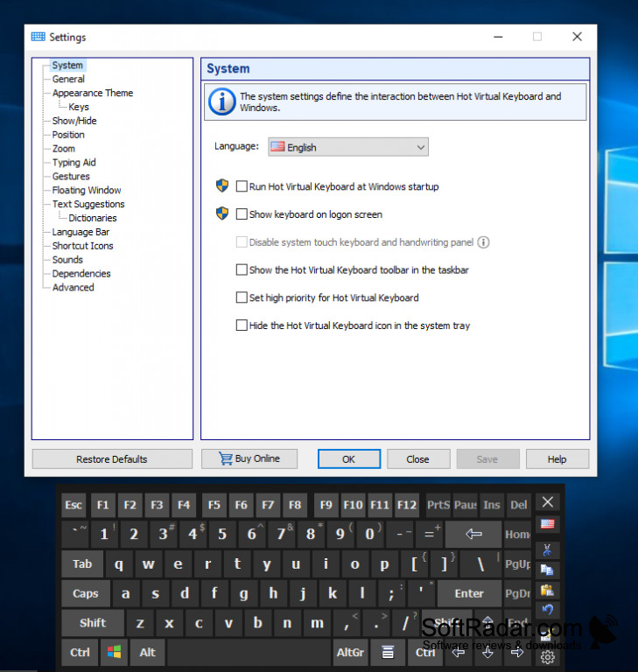Select Dependencies in the tree
Screen dimensions: 638x672
click(81, 273)
